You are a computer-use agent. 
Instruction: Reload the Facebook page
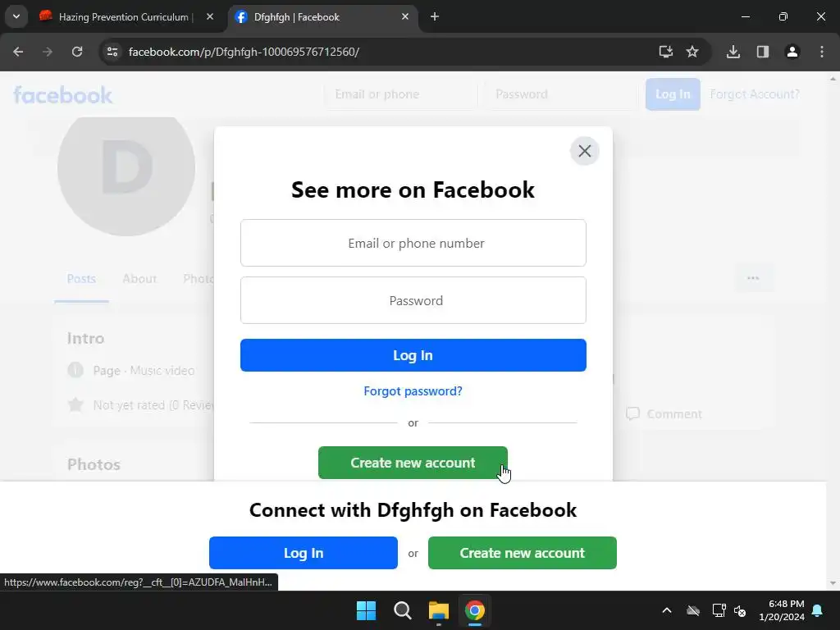pos(77,52)
